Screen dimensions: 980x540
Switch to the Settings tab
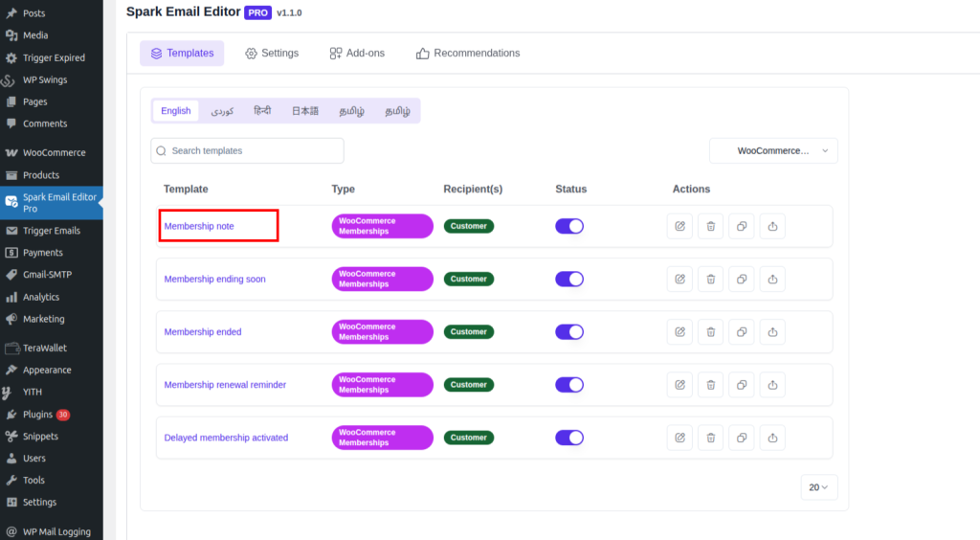pos(272,54)
